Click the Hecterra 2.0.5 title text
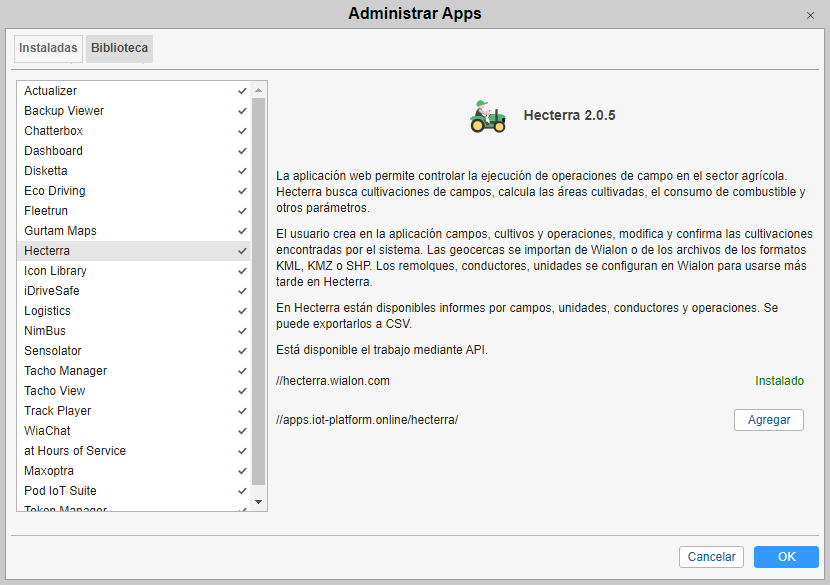The image size is (830, 585). [x=570, y=115]
